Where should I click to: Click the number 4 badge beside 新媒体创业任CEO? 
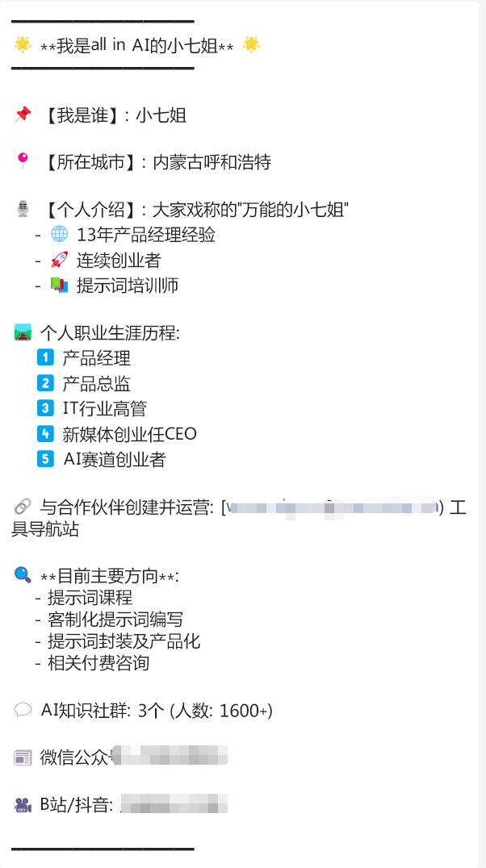click(45, 433)
